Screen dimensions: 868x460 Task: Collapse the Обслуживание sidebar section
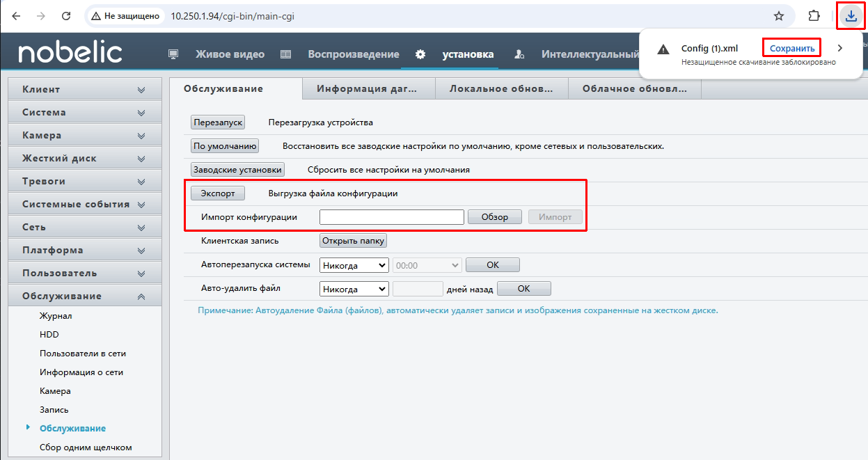tap(84, 296)
